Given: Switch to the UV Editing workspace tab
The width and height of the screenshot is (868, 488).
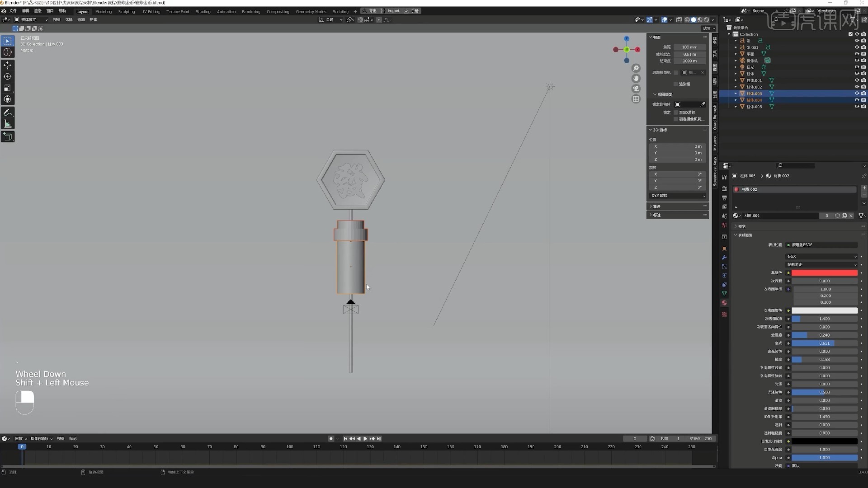Looking at the screenshot, I should pos(151,12).
